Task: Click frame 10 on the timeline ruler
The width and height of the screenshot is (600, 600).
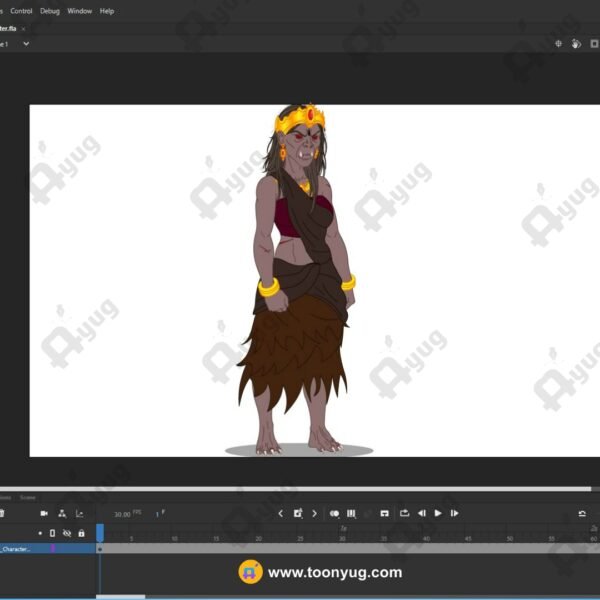Action: 174,538
